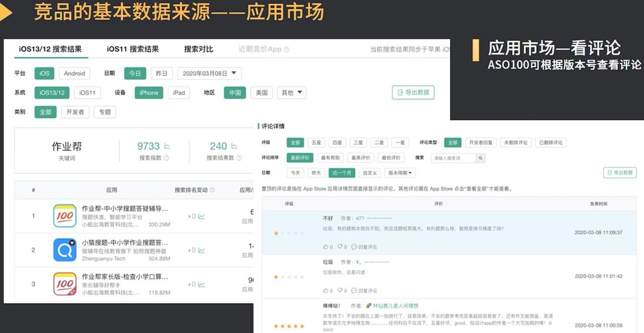Screen dimensions: 644x333
Task: Open the 小猿搜题 app icon in row 2
Action: [x=65, y=250]
